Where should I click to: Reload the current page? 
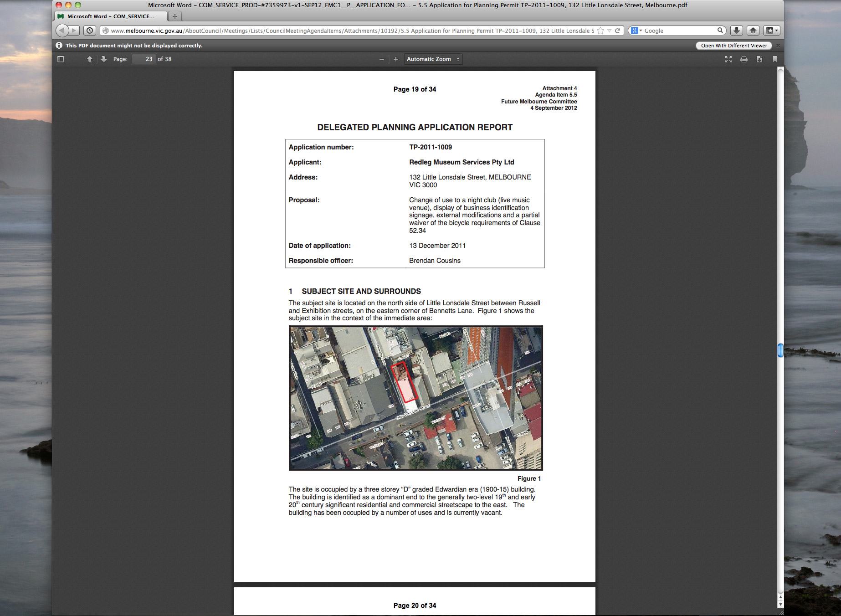click(x=618, y=31)
